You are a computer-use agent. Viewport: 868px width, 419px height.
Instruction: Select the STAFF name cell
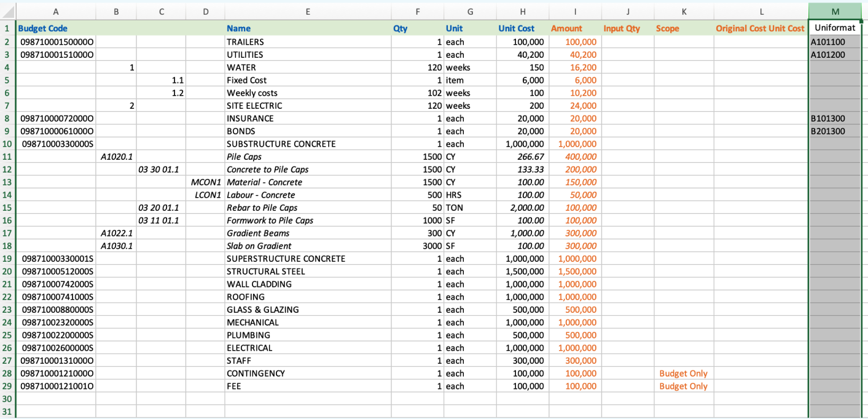point(308,361)
